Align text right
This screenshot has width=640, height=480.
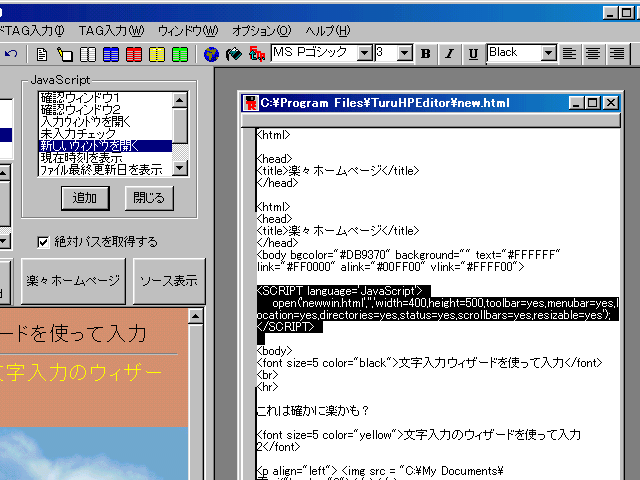(617, 53)
